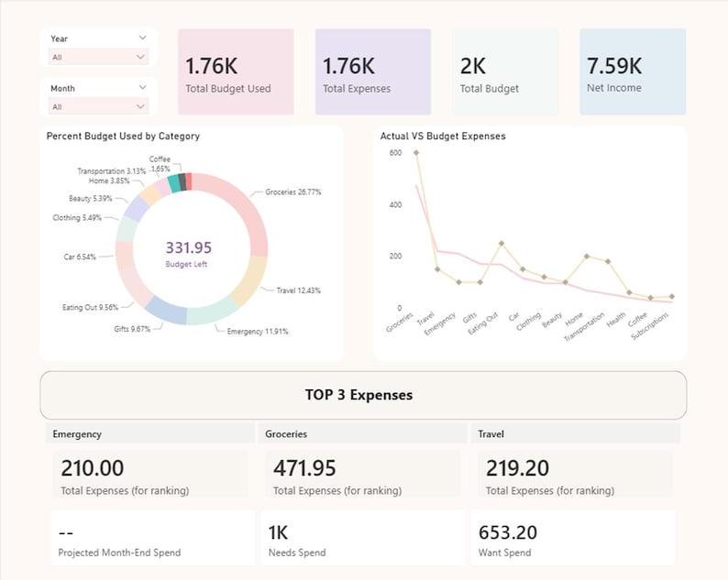Click the Emergency donut segment
The height and width of the screenshot is (580, 728).
[211, 312]
